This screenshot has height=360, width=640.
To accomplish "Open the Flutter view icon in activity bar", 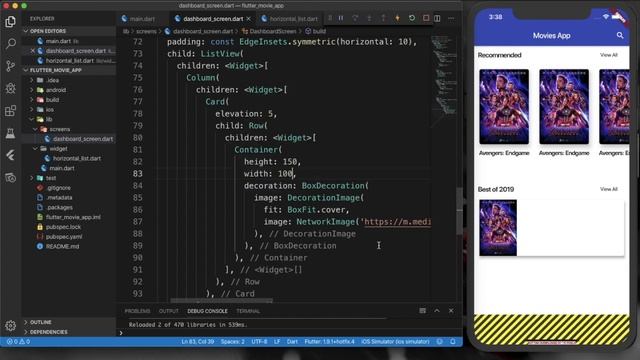I will tap(11, 155).
